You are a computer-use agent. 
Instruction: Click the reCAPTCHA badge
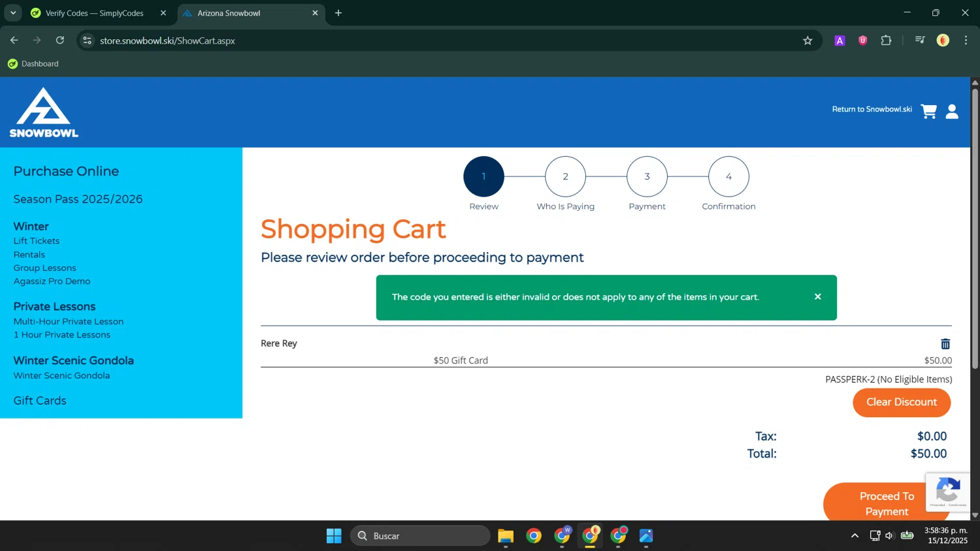(948, 492)
